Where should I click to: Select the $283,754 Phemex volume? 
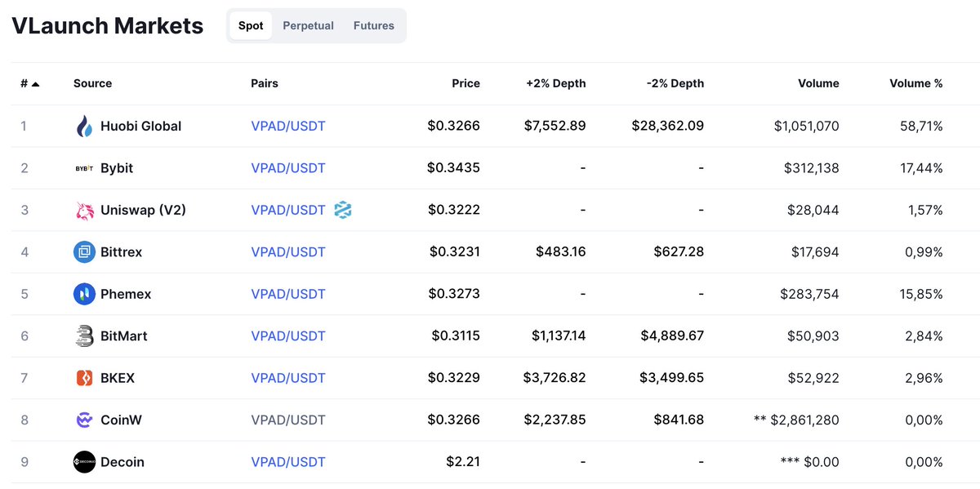tap(809, 294)
